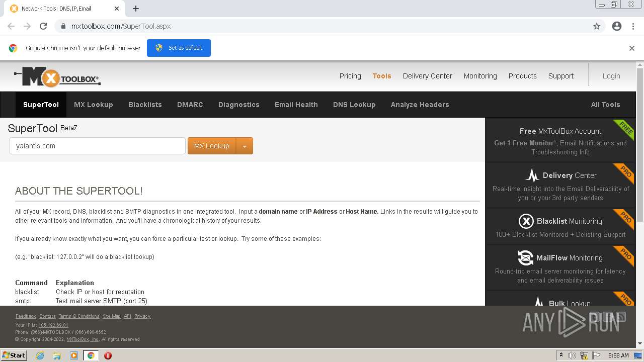Close the Network Tools browser tab
Viewport: 644px width, 362px height.
point(117,9)
